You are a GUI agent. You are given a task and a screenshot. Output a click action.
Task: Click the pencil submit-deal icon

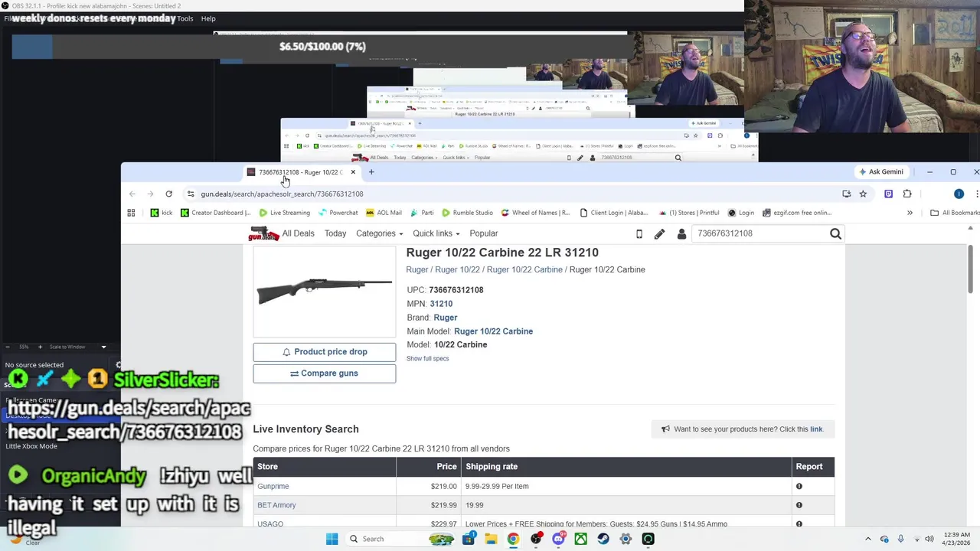(x=659, y=233)
